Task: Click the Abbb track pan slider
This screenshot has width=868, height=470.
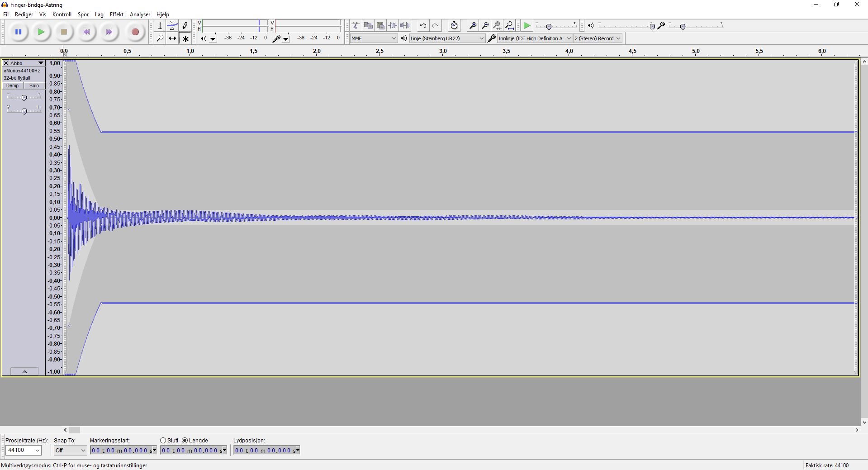Action: [x=24, y=110]
